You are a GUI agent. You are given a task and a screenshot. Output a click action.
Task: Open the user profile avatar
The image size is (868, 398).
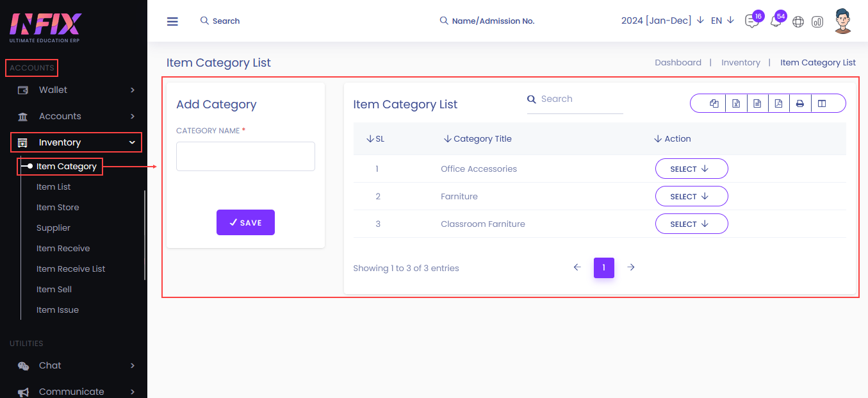point(844,21)
